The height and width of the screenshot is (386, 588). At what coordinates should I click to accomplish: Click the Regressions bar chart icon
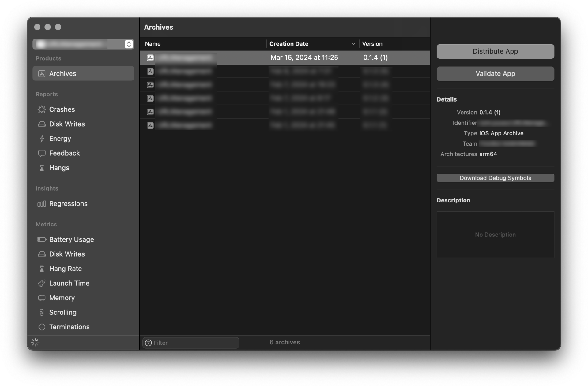coord(42,204)
